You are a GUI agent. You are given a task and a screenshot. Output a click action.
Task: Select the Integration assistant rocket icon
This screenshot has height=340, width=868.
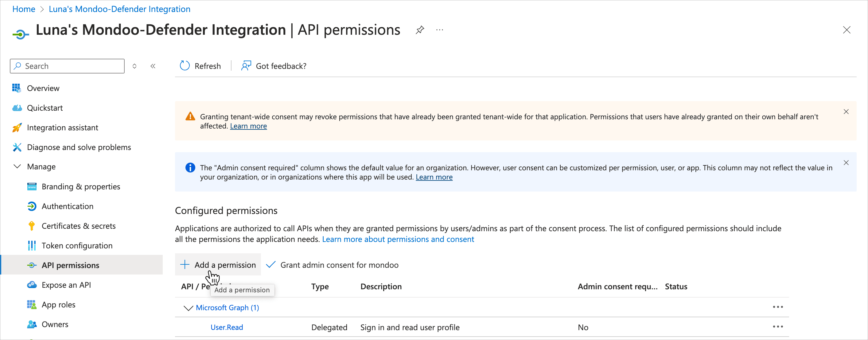pos(17,128)
